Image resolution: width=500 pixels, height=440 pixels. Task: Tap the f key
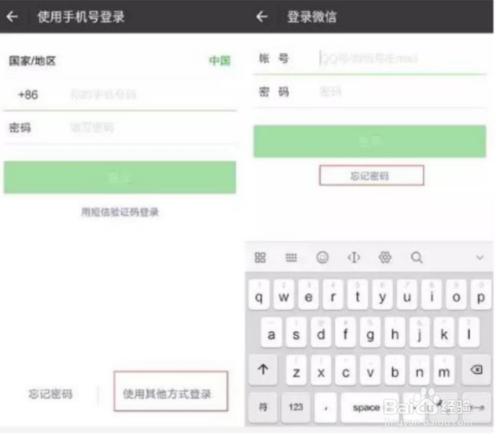pos(345,333)
